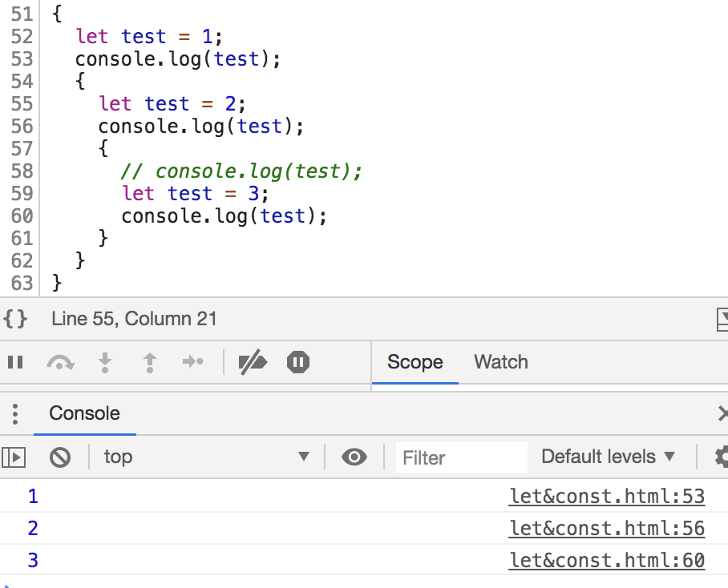Click the step out of function arrow

pyautogui.click(x=149, y=362)
